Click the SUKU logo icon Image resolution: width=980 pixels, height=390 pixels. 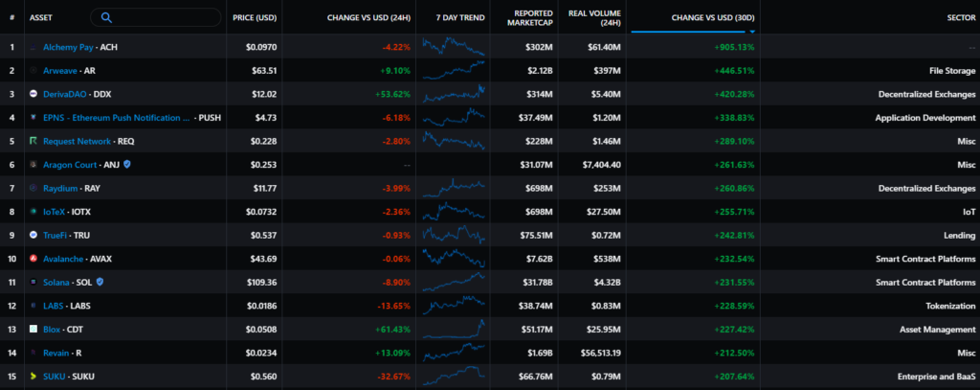pyautogui.click(x=33, y=376)
